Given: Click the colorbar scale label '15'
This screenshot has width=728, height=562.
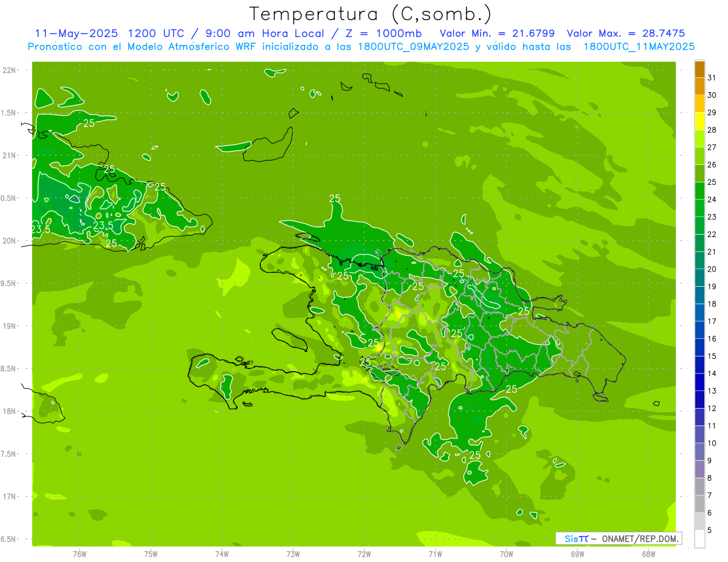Looking at the screenshot, I should [x=712, y=356].
